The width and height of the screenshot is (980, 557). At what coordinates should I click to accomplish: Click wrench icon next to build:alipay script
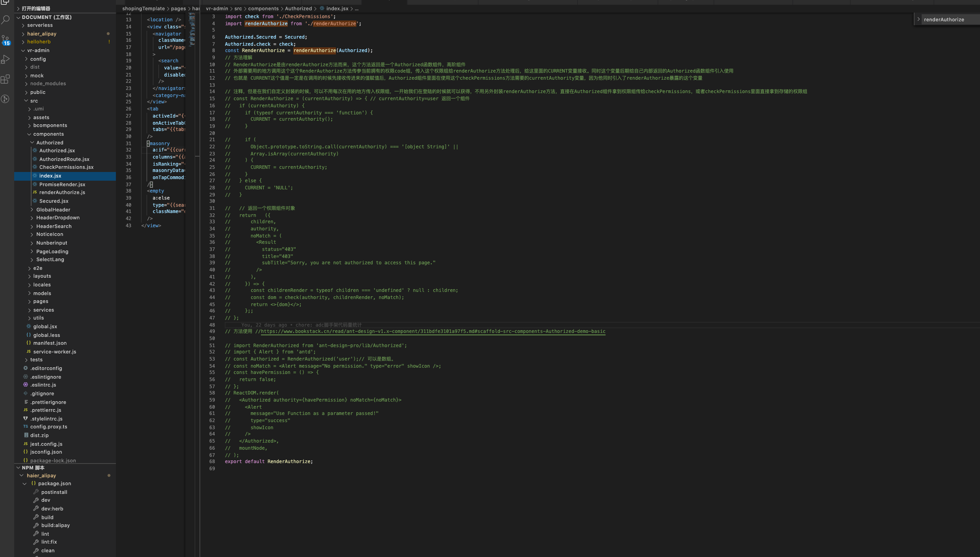pos(36,525)
